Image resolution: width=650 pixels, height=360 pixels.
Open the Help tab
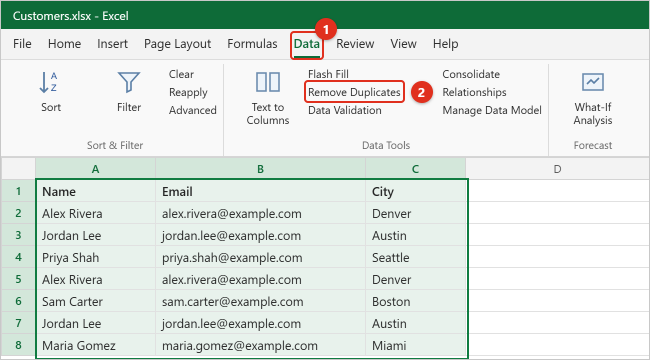click(445, 44)
